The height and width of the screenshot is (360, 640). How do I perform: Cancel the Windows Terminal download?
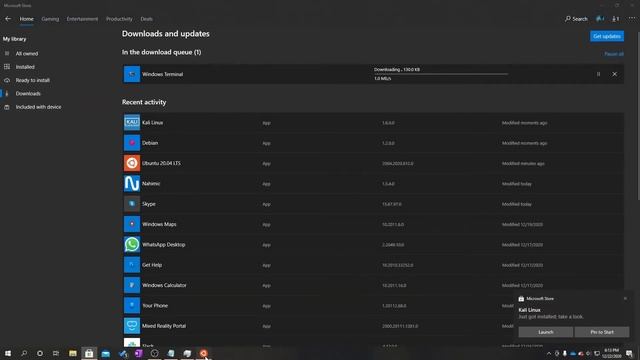click(x=614, y=74)
